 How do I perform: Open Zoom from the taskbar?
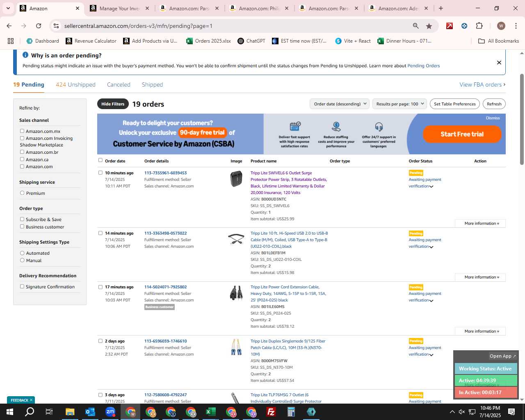[x=110, y=412]
